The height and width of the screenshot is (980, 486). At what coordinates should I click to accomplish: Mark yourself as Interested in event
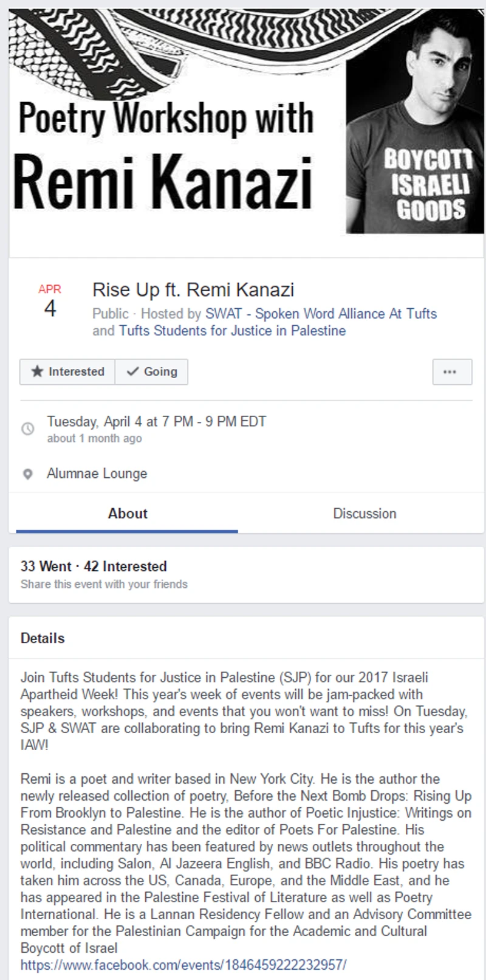coord(67,371)
